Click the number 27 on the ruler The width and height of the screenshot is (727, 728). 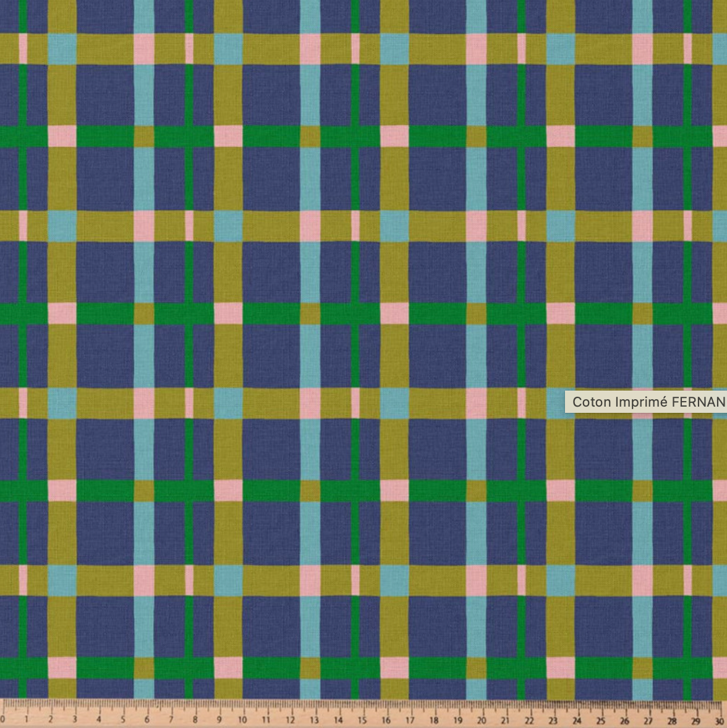click(648, 720)
